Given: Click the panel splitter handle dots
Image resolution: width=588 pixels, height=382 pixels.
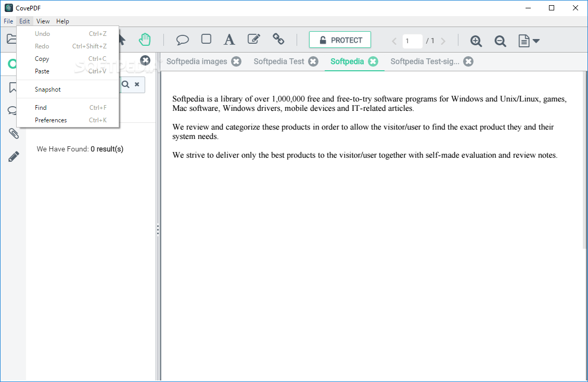Looking at the screenshot, I should click(158, 230).
